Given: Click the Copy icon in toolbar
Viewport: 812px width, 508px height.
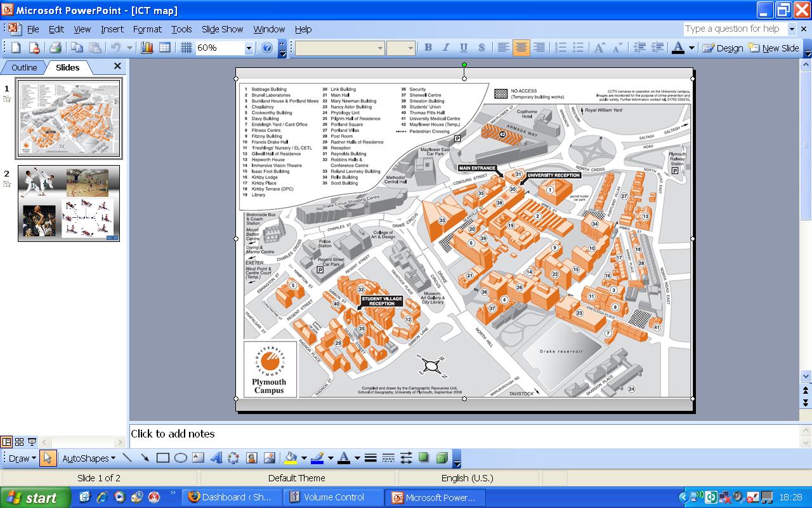Looking at the screenshot, I should 77,48.
